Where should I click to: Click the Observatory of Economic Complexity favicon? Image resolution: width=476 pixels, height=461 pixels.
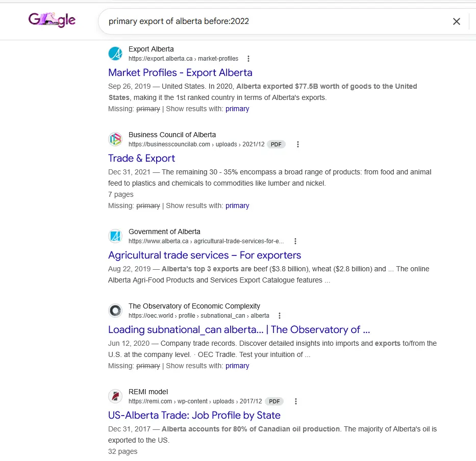[116, 311]
